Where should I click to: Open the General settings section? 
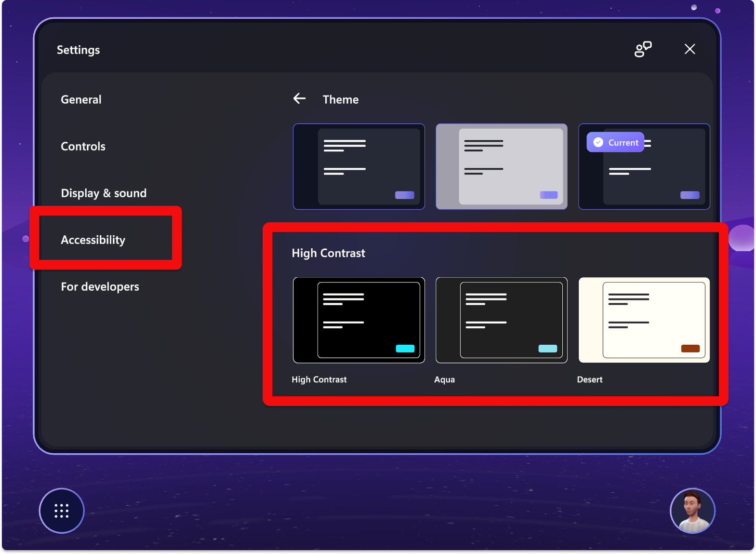pos(81,100)
